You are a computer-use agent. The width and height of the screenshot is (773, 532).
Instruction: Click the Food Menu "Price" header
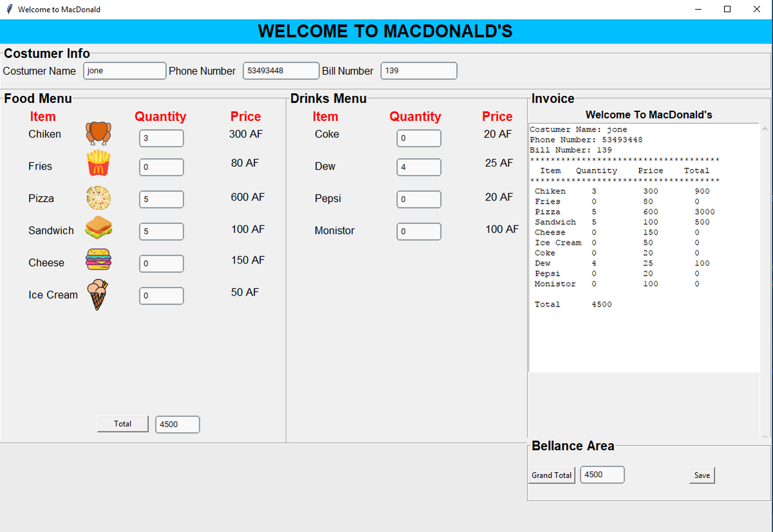click(x=246, y=117)
